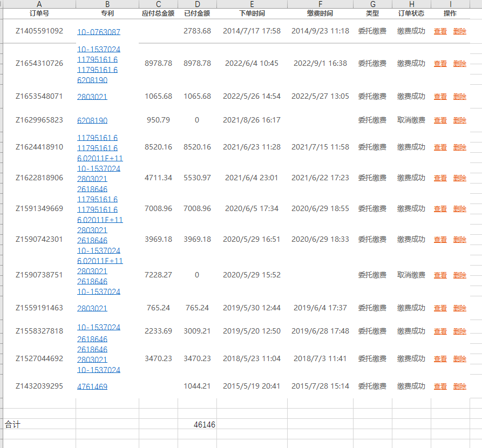Click 删除 for order Z1624418910

(460, 147)
